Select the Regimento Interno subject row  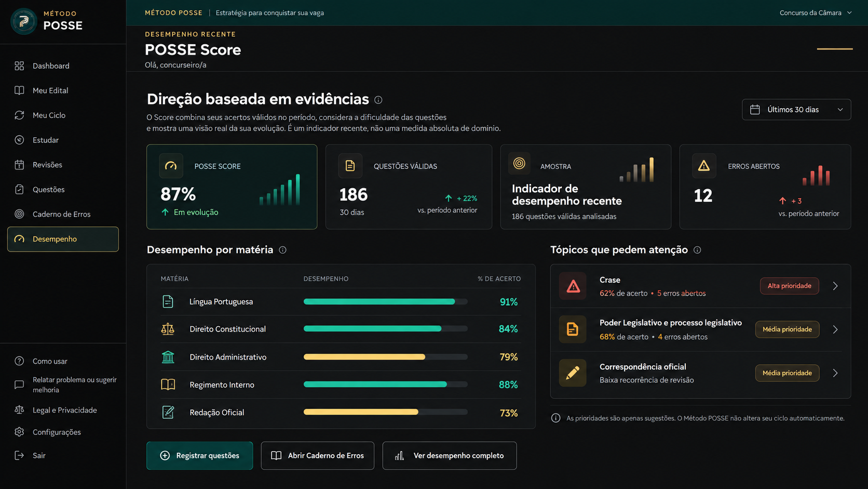341,385
